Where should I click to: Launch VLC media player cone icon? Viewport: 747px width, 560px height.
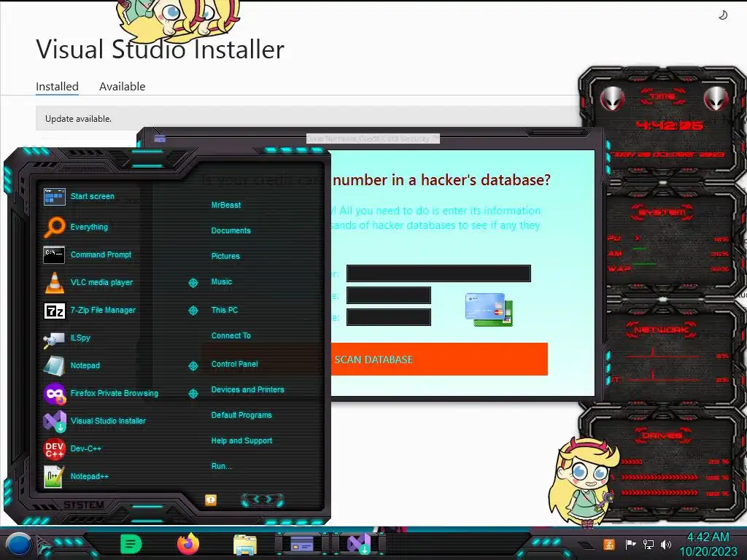point(54,282)
